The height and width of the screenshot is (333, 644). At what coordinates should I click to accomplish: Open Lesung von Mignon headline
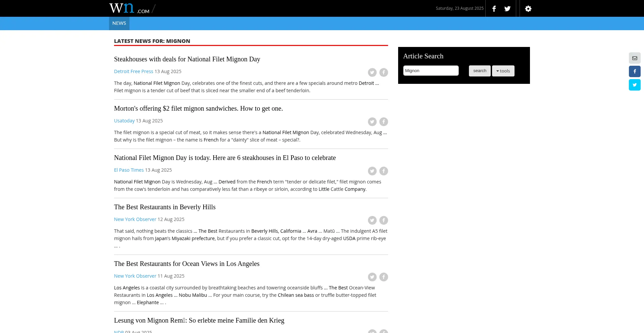click(199, 321)
